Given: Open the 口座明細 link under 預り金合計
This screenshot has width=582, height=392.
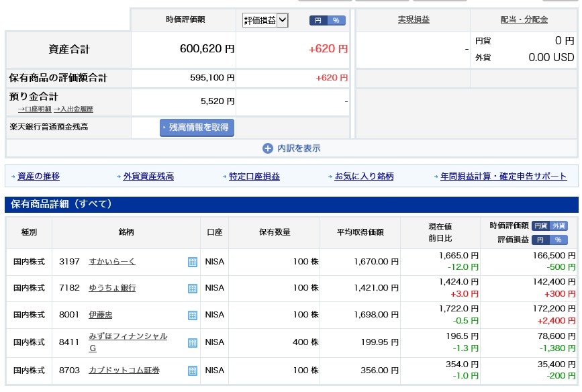Looking at the screenshot, I should [x=35, y=109].
